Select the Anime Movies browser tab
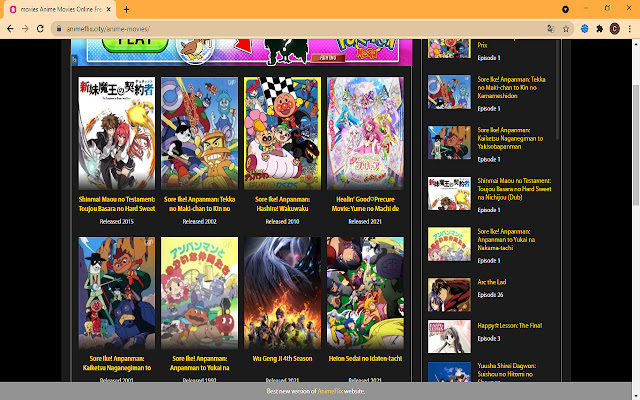 click(x=60, y=9)
